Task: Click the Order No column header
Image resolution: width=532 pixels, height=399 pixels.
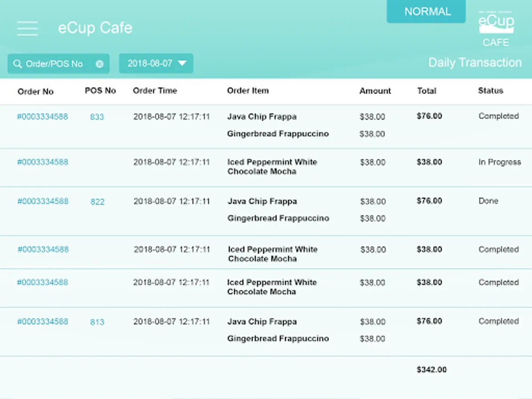Action: [x=35, y=92]
